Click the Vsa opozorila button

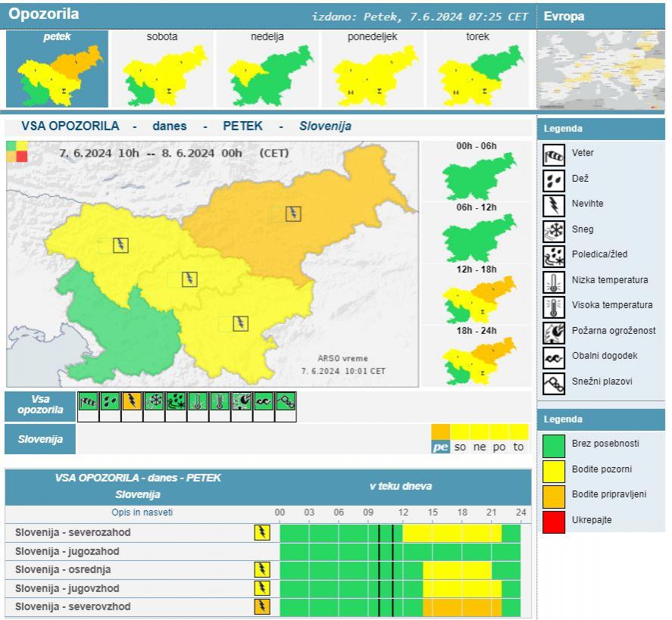(40, 407)
